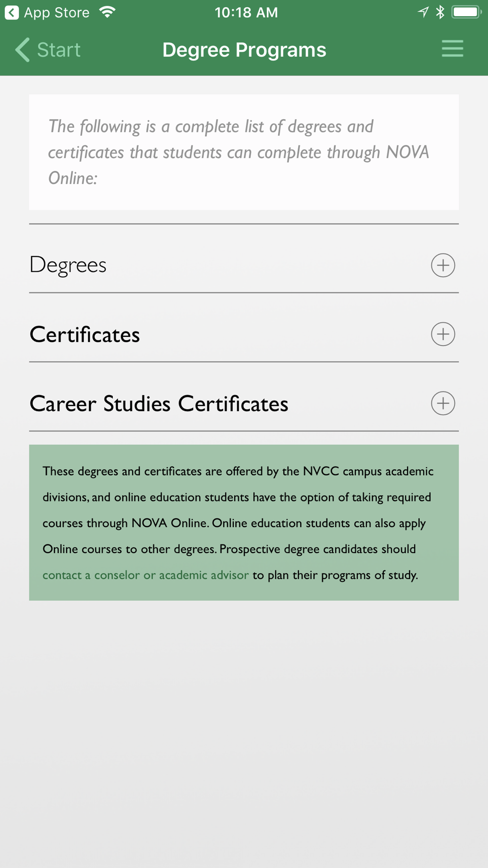Tap the 10:18 AM status bar clock

[x=246, y=13]
